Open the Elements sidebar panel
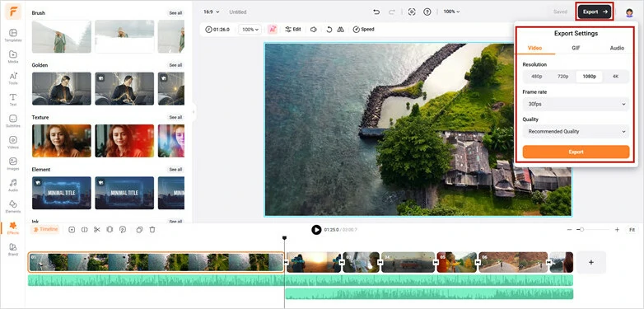644x309 pixels. click(x=13, y=206)
